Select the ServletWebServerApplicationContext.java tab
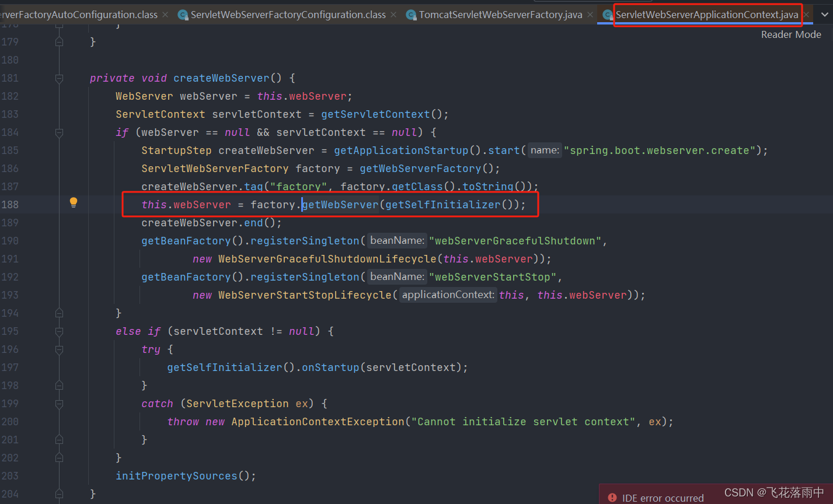 tap(707, 15)
